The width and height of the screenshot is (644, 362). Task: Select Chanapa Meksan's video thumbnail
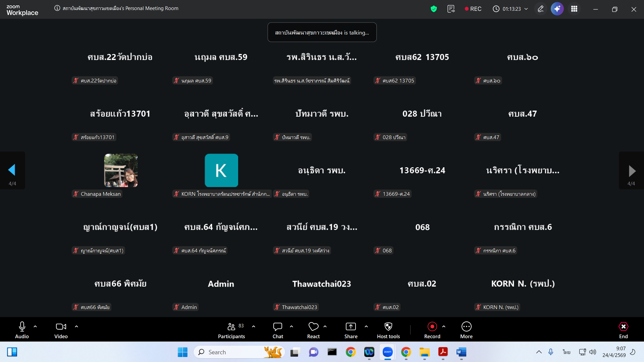coord(121,170)
